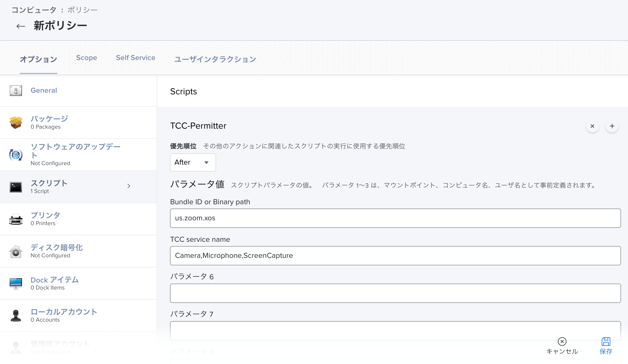The image size is (628, 364).
Task: Expand the スクリプト section chevron
Action: (129, 186)
